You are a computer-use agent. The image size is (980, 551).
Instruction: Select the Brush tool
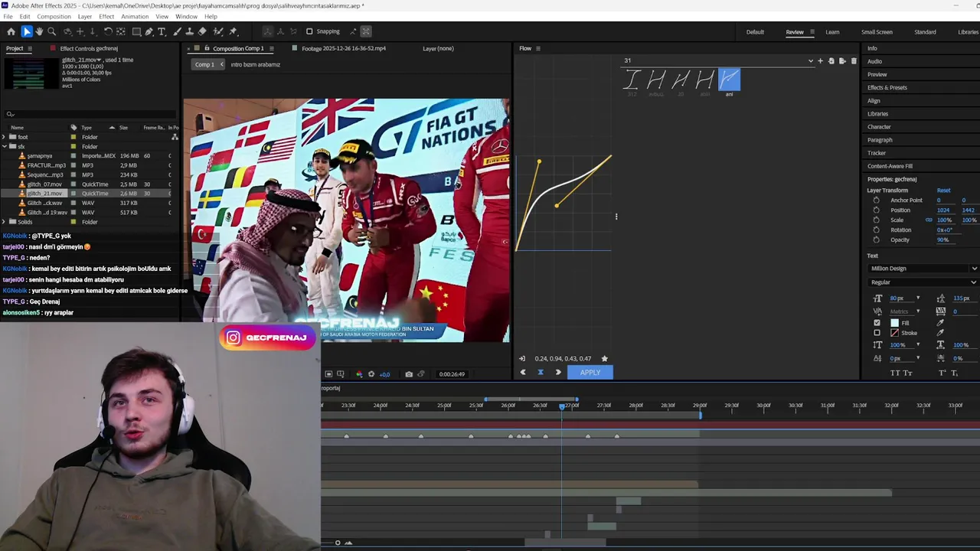pyautogui.click(x=177, y=31)
